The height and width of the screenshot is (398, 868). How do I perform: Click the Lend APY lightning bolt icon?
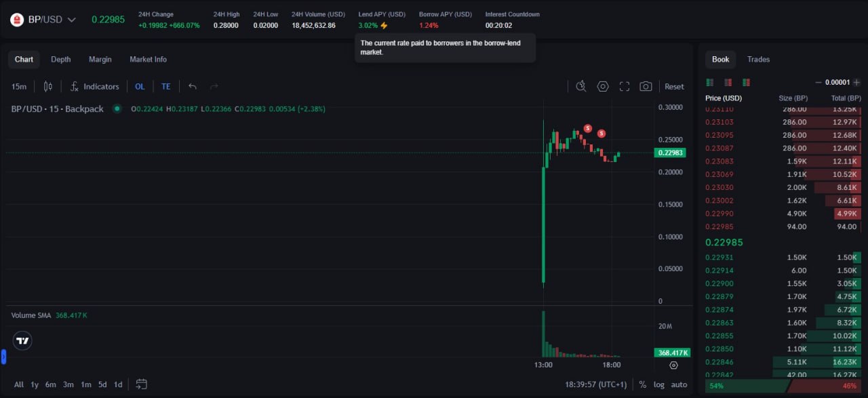coord(384,26)
